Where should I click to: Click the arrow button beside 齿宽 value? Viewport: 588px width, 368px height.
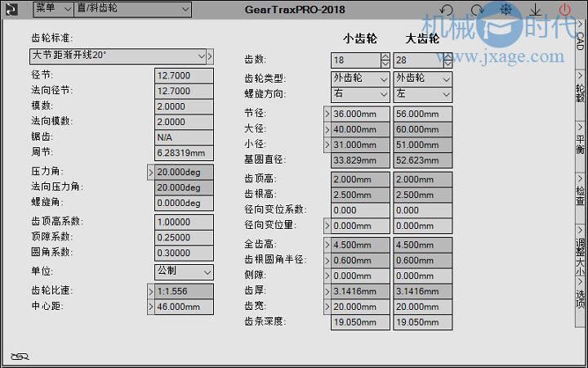point(327,307)
